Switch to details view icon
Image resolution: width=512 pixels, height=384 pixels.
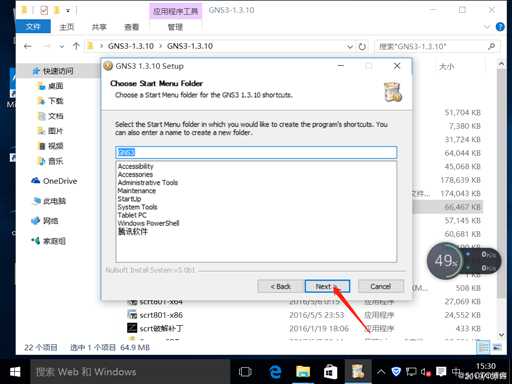[483, 347]
